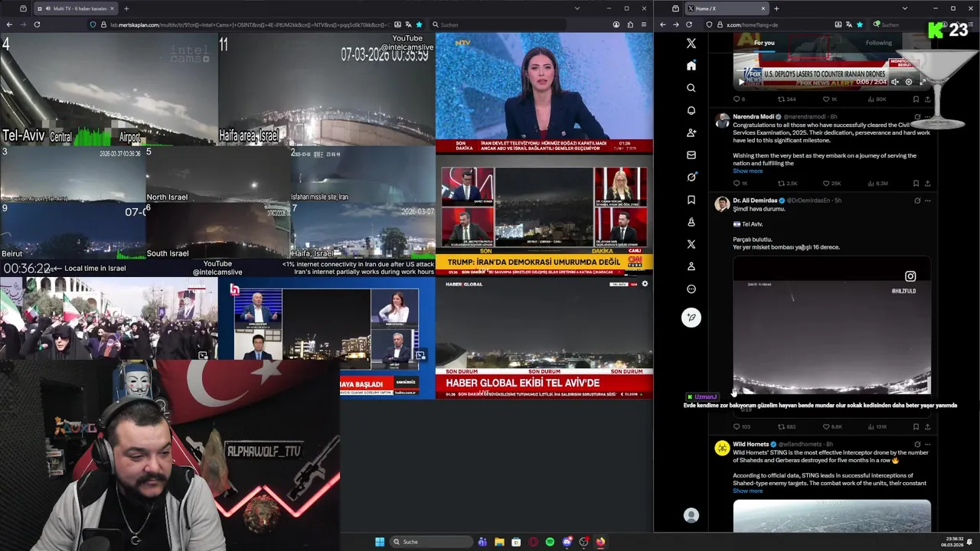980x551 pixels.
Task: Reload the x.com page
Action: click(x=691, y=24)
